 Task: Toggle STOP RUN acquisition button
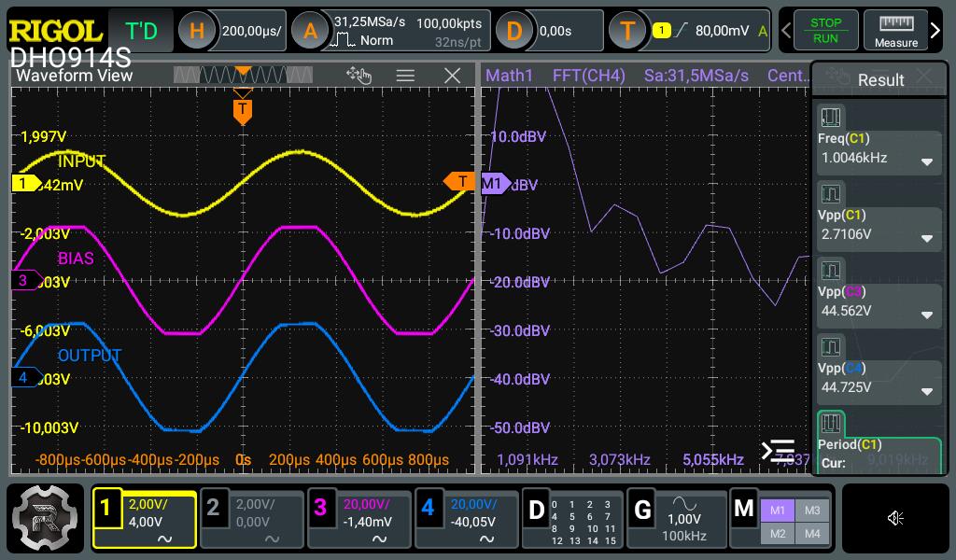pyautogui.click(x=825, y=31)
